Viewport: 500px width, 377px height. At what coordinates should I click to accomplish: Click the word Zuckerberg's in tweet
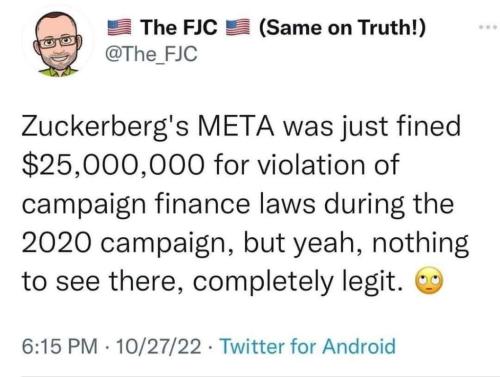click(106, 127)
